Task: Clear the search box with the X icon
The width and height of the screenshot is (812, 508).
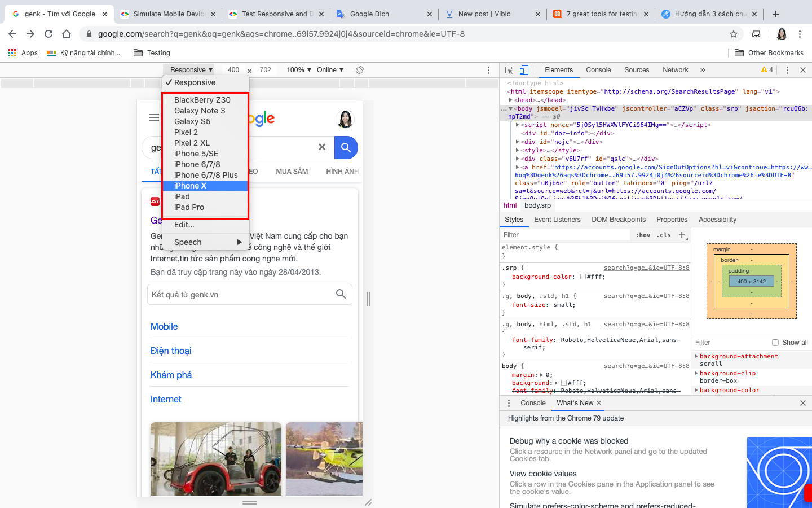Action: 322,147
